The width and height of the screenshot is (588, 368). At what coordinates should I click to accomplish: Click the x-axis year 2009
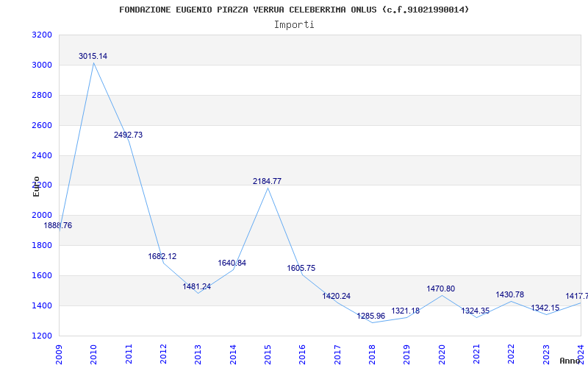pyautogui.click(x=60, y=354)
